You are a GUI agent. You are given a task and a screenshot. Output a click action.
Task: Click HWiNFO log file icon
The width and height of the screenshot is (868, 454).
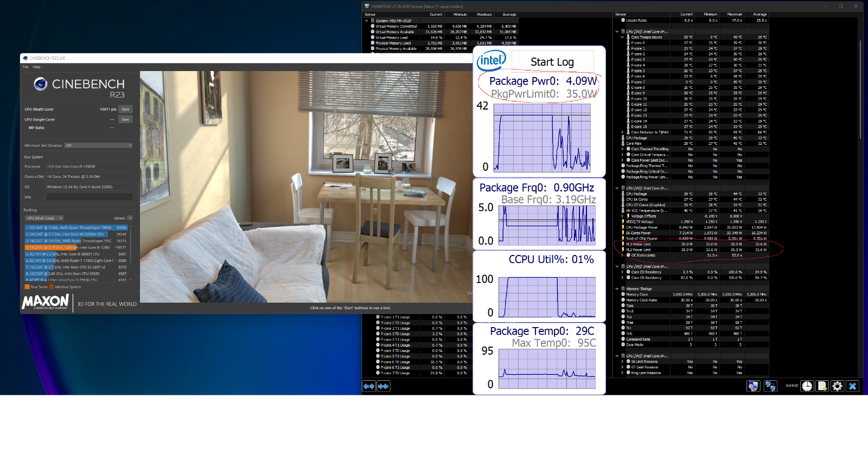(822, 386)
